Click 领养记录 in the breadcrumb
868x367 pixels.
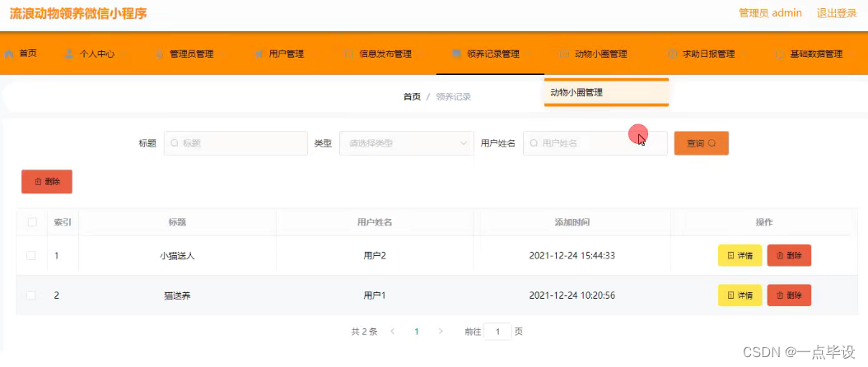pos(454,97)
